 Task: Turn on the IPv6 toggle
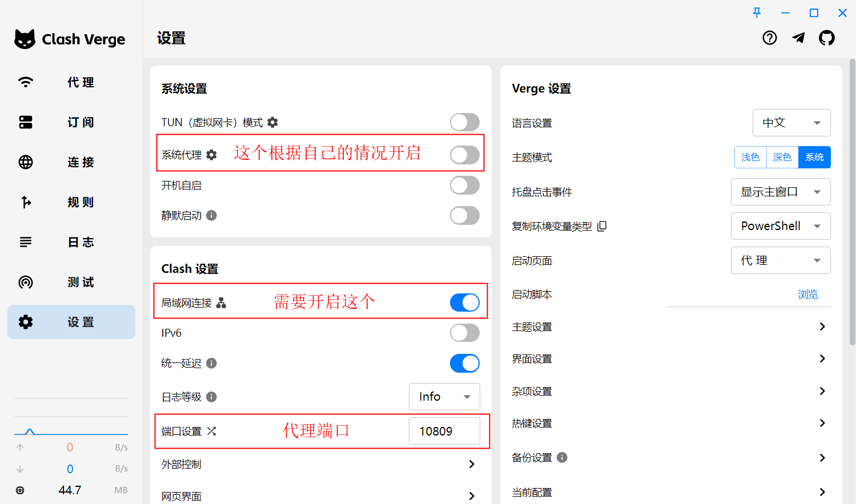[464, 333]
